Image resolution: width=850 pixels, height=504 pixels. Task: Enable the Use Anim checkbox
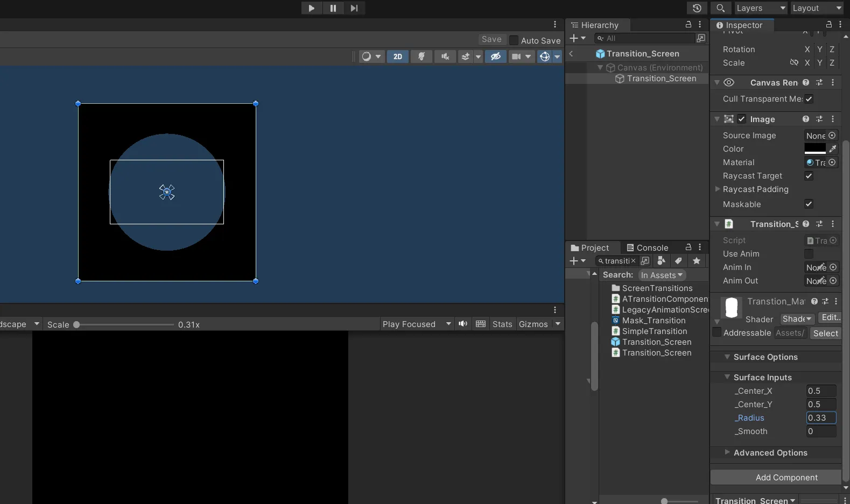pos(809,254)
